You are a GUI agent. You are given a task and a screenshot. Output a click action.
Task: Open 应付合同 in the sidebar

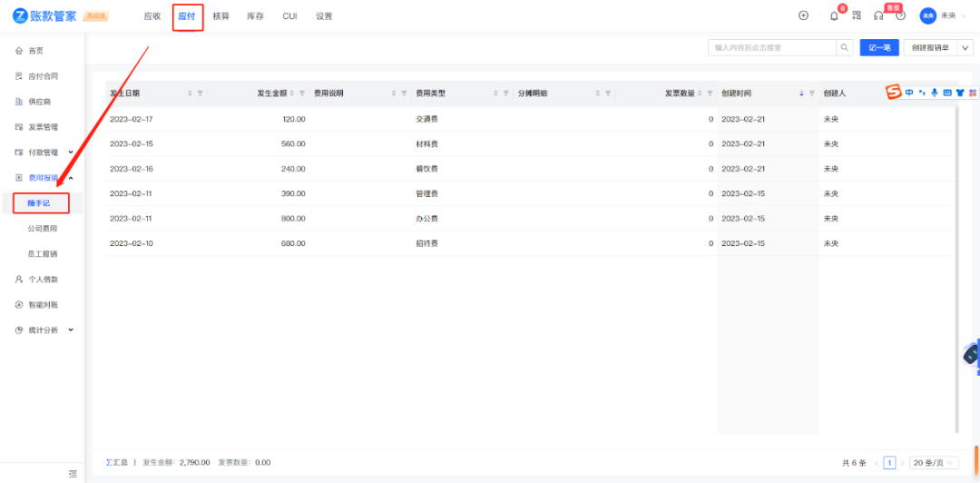click(x=42, y=76)
